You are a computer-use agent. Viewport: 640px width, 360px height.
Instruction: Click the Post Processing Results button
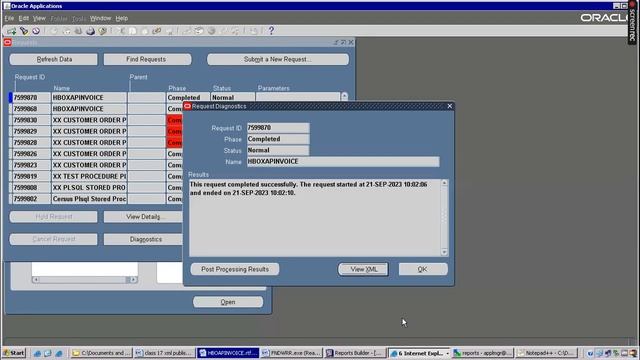click(235, 269)
